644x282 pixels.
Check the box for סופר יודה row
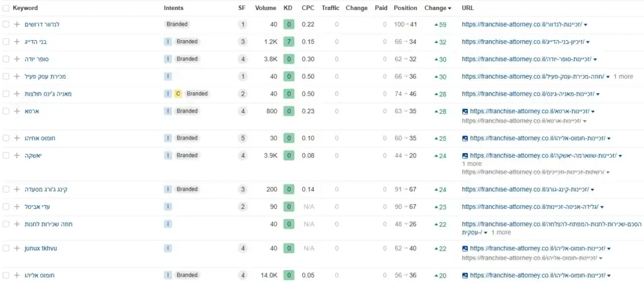(x=6, y=59)
